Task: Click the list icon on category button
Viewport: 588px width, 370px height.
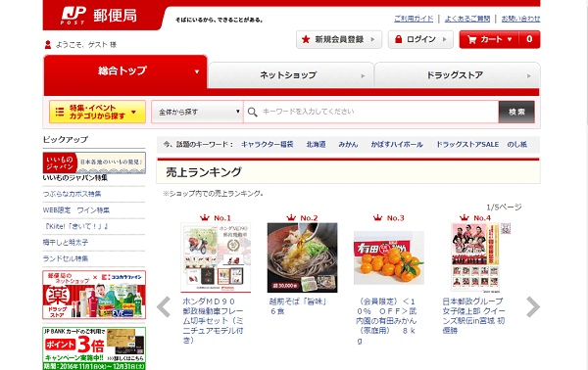Action: click(59, 112)
